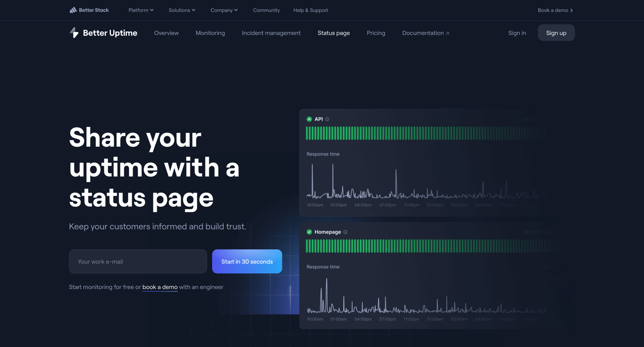Click the Response time label under Homepage
Viewport: 644px width, 347px height.
pos(323,267)
